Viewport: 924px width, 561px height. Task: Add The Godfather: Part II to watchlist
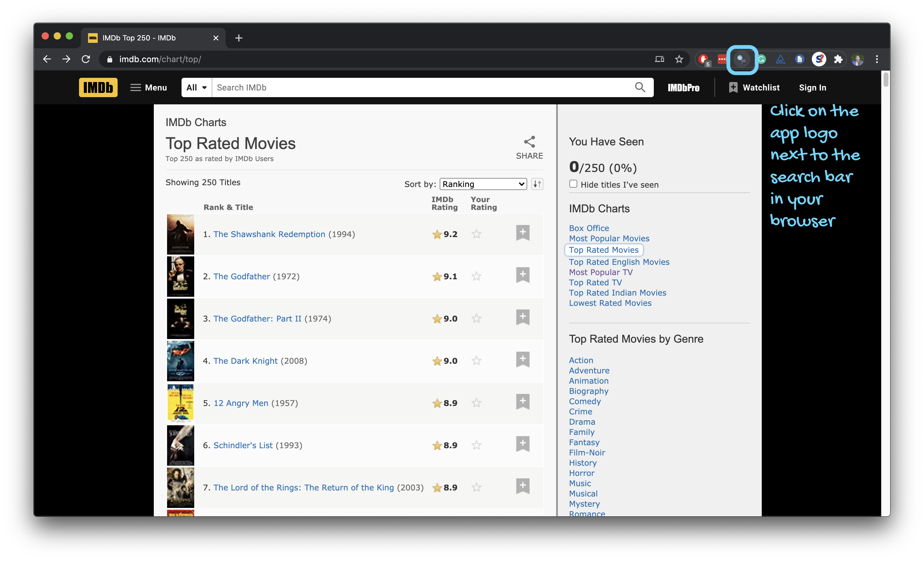[x=523, y=317]
